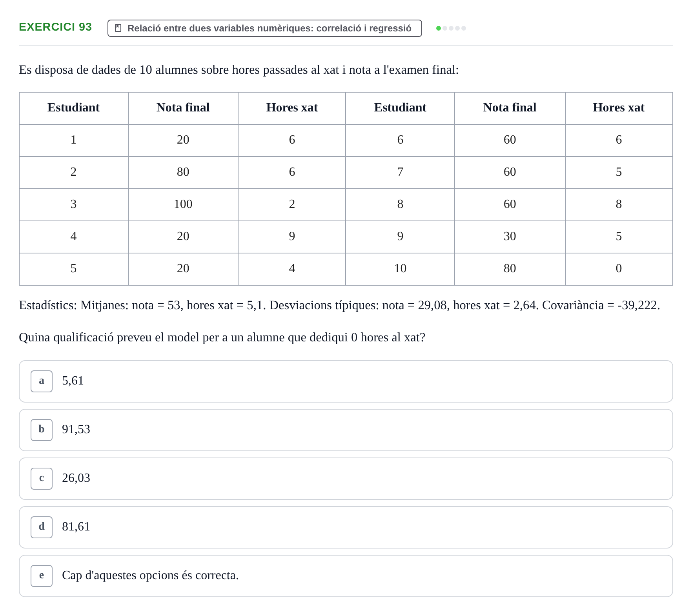Click the letter badge 'c'
The height and width of the screenshot is (616, 692).
click(42, 478)
